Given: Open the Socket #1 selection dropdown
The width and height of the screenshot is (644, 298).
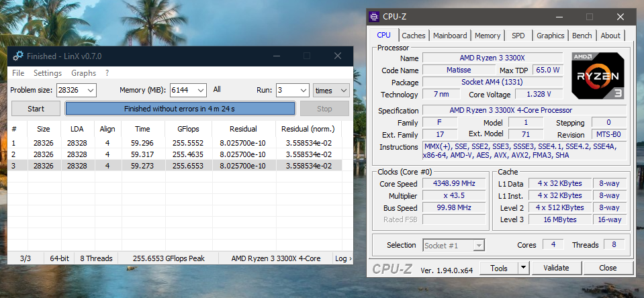Looking at the screenshot, I should click(x=454, y=246).
